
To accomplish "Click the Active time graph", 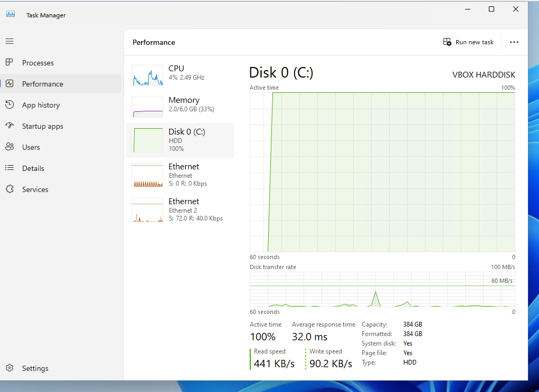I will tap(382, 172).
